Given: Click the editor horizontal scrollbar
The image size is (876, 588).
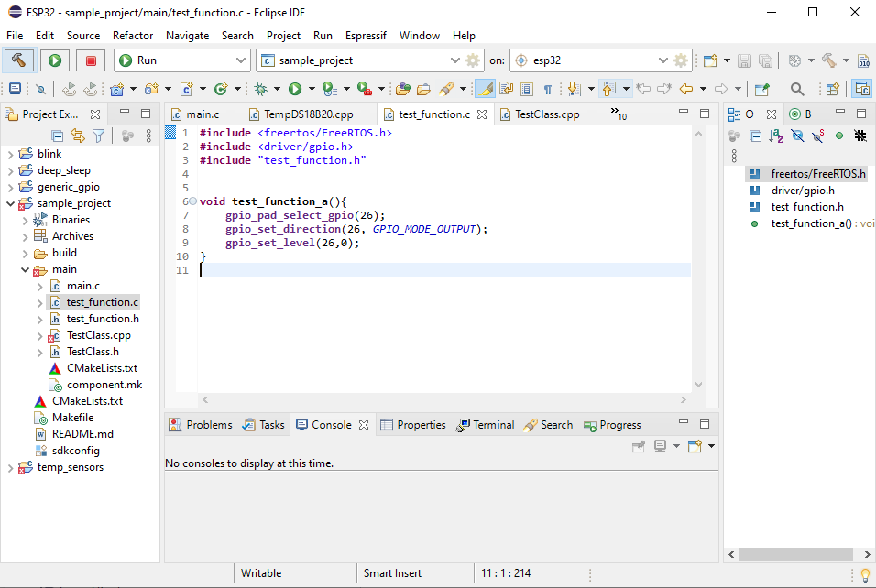Looking at the screenshot, I should 443,400.
